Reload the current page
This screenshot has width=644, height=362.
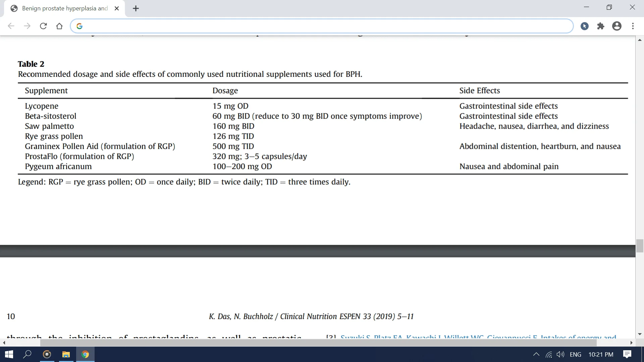pyautogui.click(x=43, y=26)
